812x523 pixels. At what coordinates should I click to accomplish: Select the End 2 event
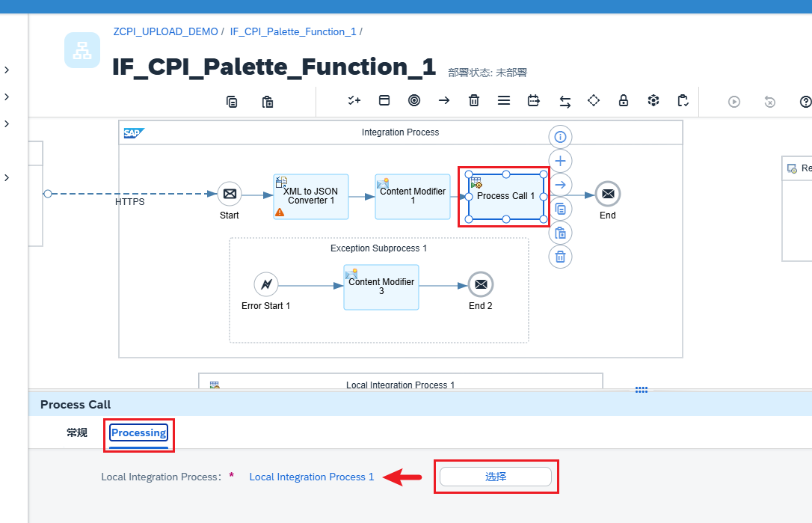(481, 284)
